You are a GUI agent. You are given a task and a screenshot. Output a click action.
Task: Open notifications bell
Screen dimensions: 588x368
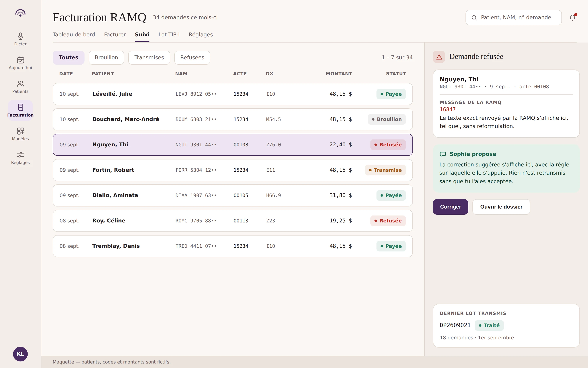point(573,17)
